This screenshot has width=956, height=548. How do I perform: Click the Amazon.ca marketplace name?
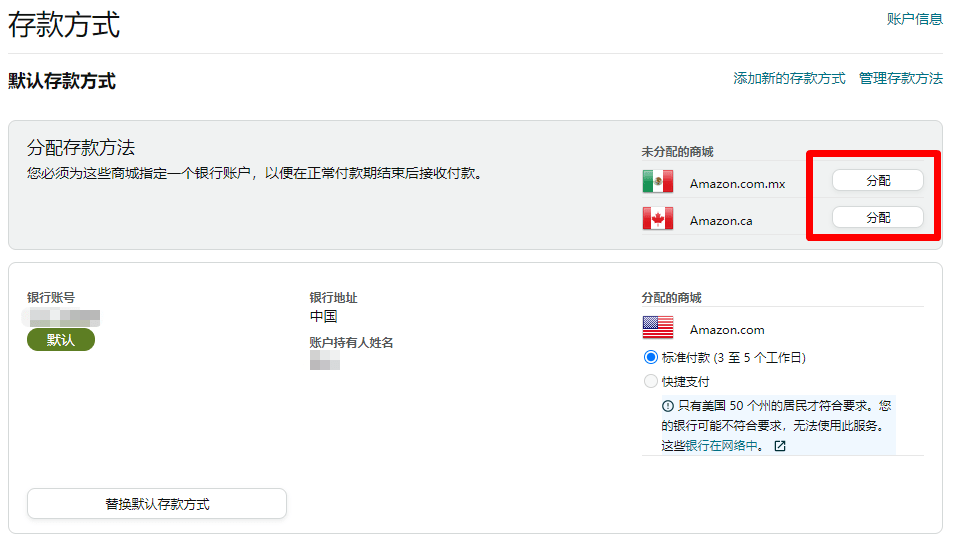tap(720, 220)
